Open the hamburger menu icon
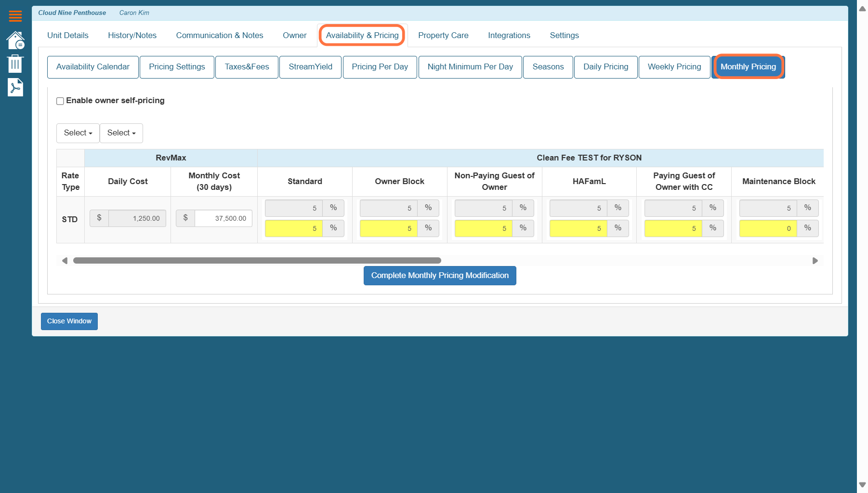 [x=15, y=16]
